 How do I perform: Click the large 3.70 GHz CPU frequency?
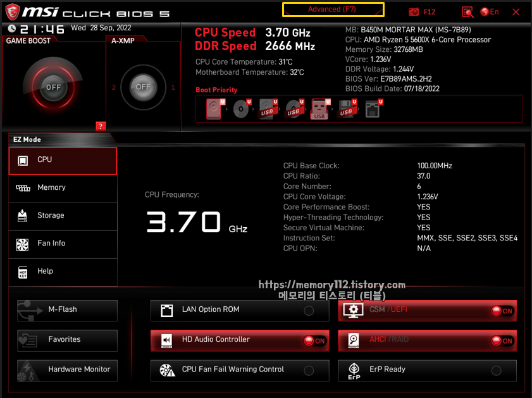(197, 222)
